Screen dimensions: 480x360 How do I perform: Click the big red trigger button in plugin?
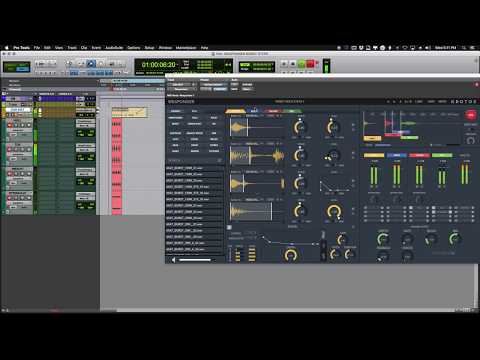coord(471,115)
